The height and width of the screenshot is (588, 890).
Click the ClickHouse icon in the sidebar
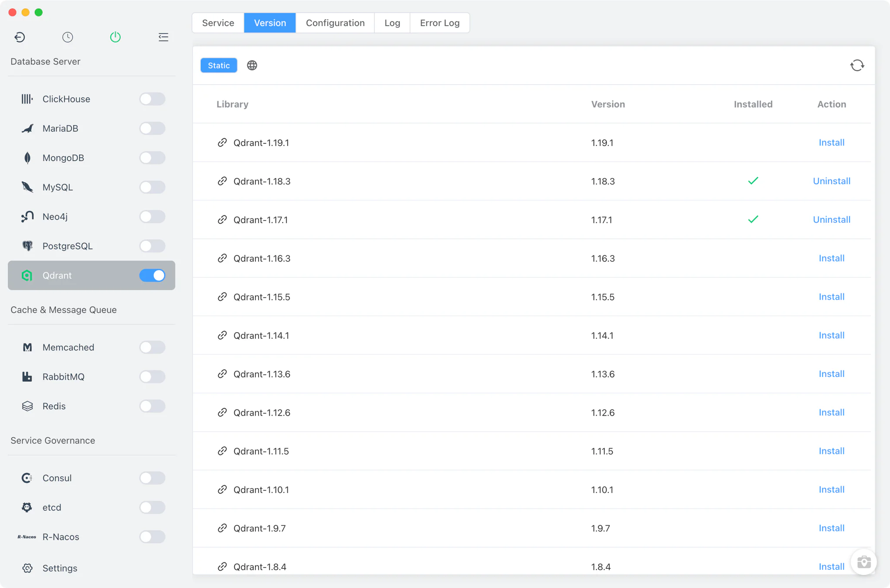pyautogui.click(x=27, y=99)
